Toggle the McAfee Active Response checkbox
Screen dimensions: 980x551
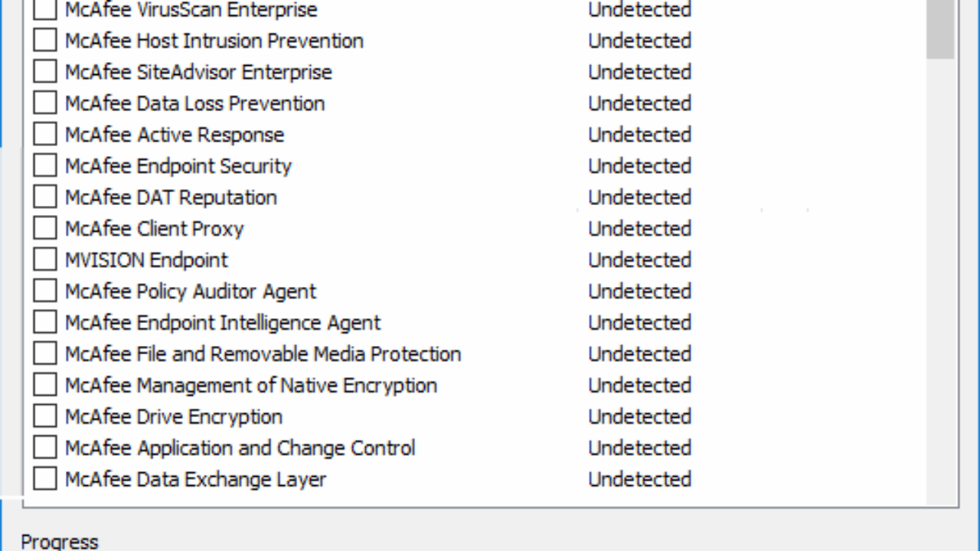(x=45, y=135)
